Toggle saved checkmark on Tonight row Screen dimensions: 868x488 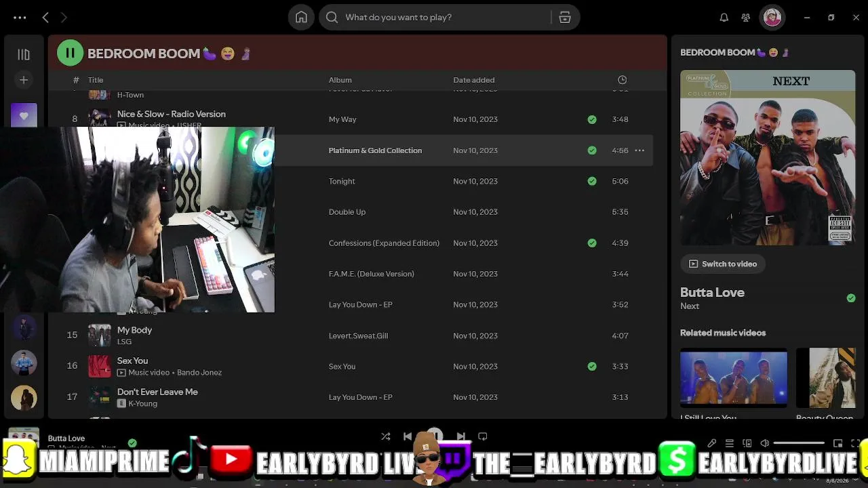pyautogui.click(x=592, y=181)
